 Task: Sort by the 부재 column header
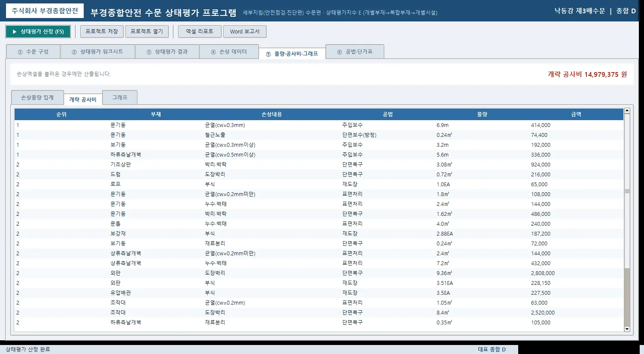(x=156, y=115)
